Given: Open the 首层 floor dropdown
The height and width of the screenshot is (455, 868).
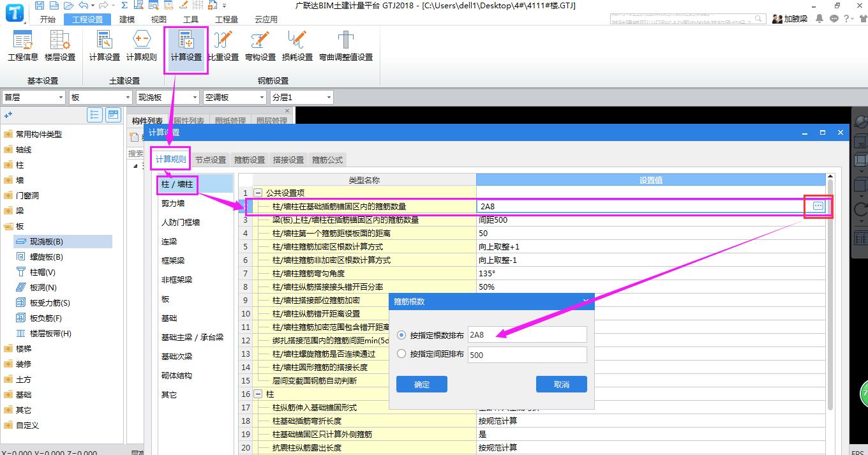Looking at the screenshot, I should coord(34,97).
